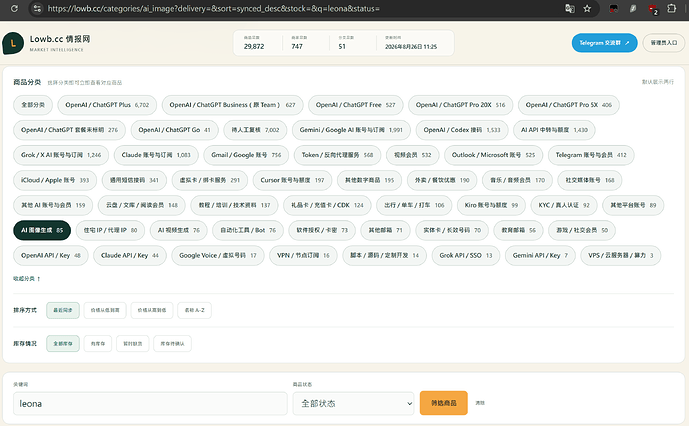689x426 pixels.
Task: Select AI 视频生成 chip
Action: [x=179, y=230]
